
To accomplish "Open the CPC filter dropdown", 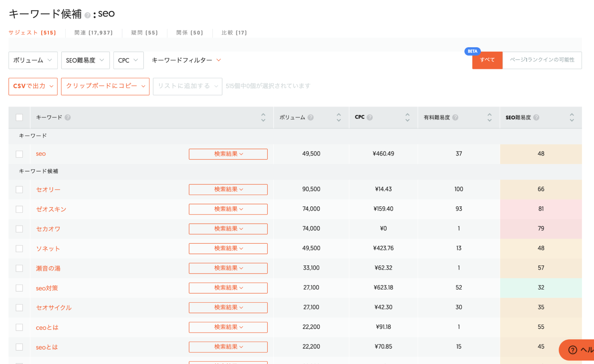I will [x=128, y=60].
